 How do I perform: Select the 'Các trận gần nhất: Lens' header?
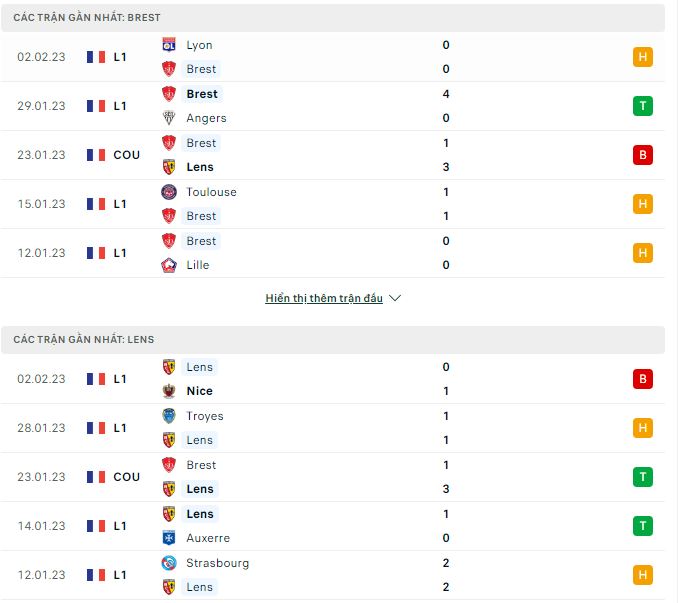click(x=333, y=340)
